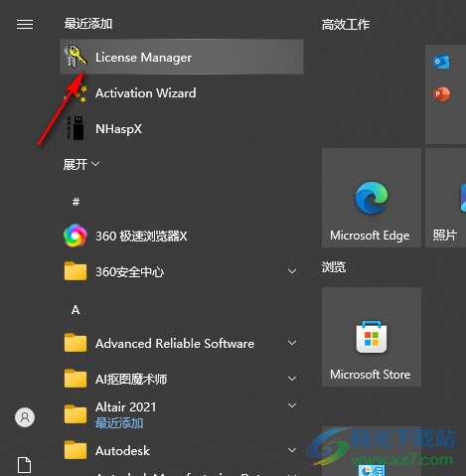Click the AI抠图魔术师 folder icon

pyautogui.click(x=76, y=379)
